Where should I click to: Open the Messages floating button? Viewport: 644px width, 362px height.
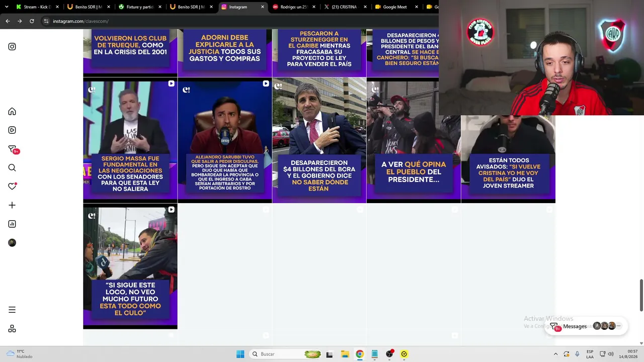tap(586, 326)
